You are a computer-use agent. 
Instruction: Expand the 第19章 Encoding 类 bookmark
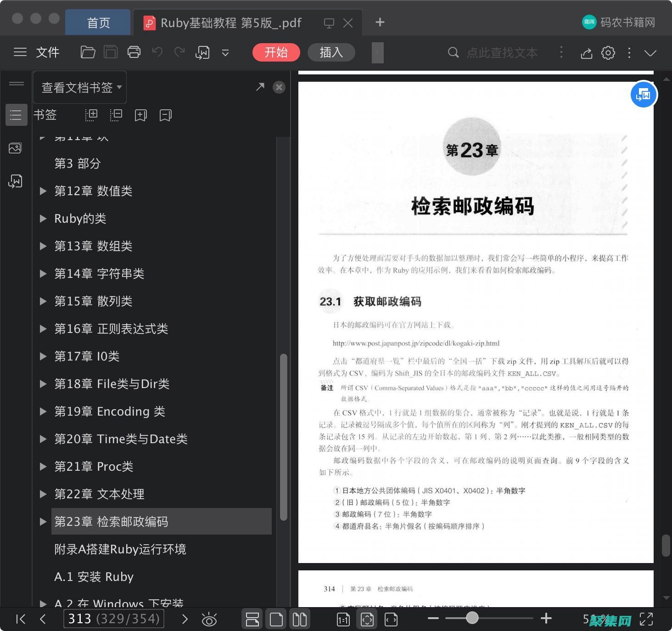(43, 411)
